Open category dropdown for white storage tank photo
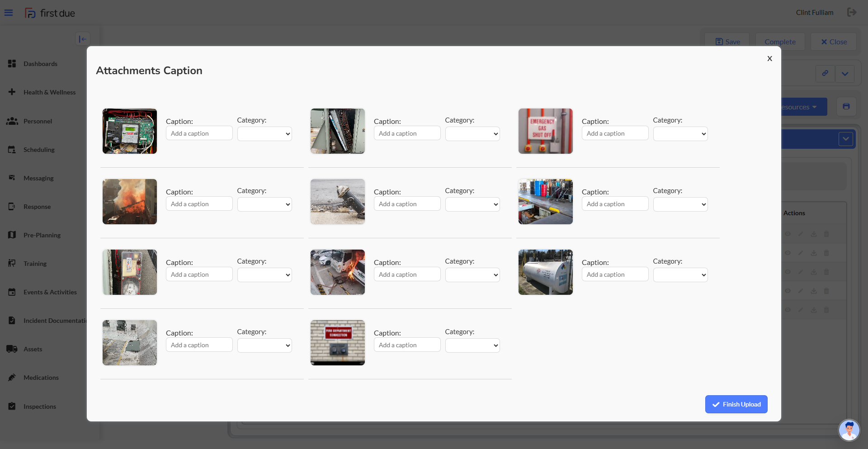868x449 pixels. [x=680, y=275]
